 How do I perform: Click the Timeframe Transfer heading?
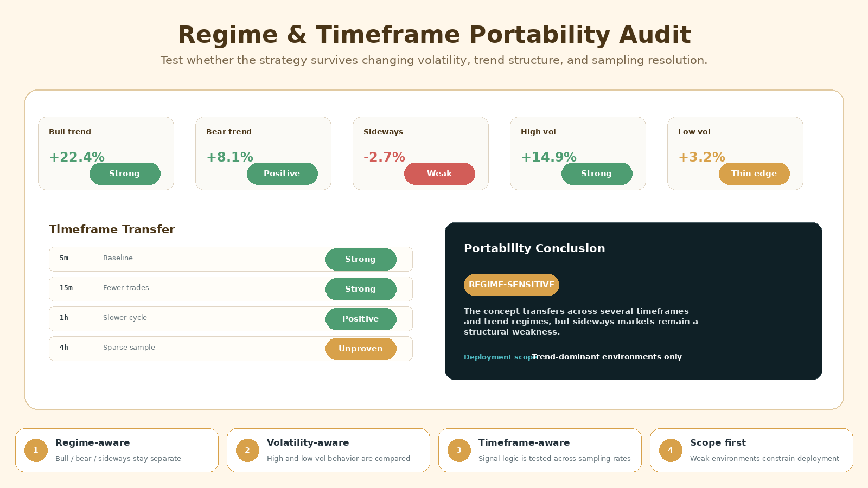(112, 229)
